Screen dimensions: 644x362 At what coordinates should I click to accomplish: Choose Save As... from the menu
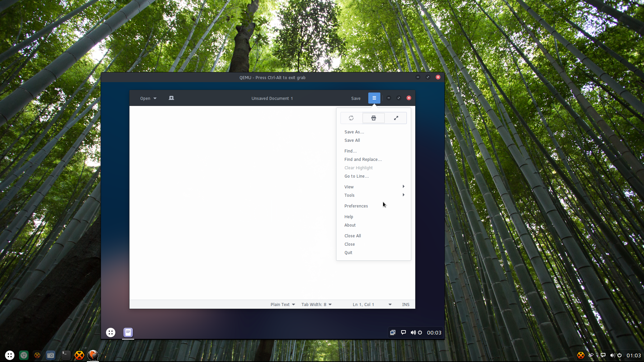(374, 132)
